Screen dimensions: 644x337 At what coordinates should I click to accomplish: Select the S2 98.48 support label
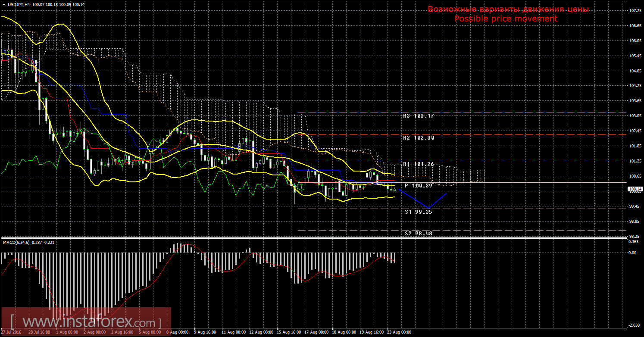(x=418, y=233)
